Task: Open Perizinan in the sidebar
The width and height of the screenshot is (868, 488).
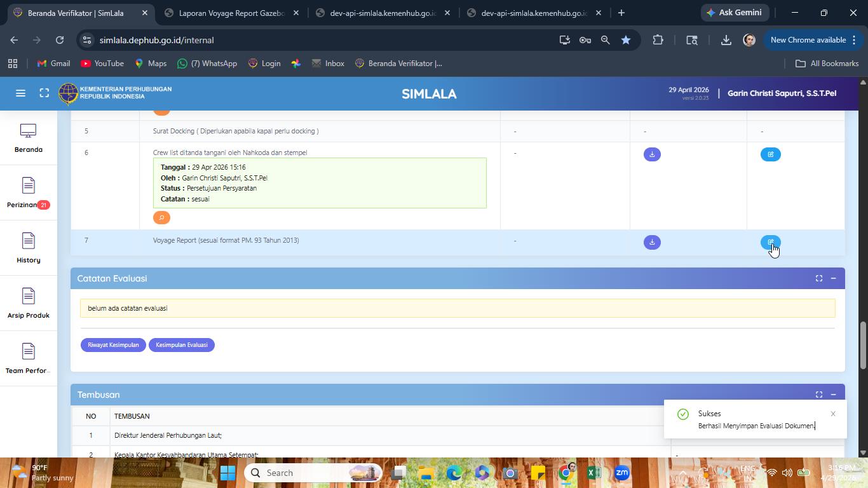Action: point(28,193)
